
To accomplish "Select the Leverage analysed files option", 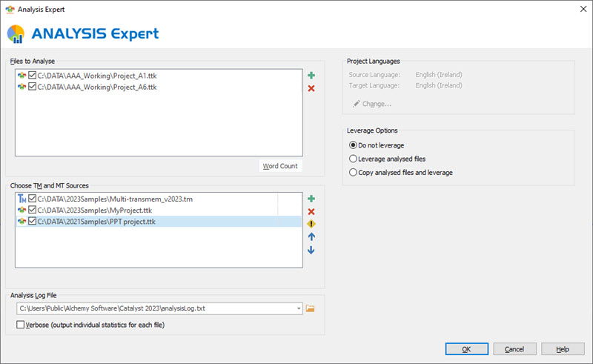I will [x=353, y=159].
